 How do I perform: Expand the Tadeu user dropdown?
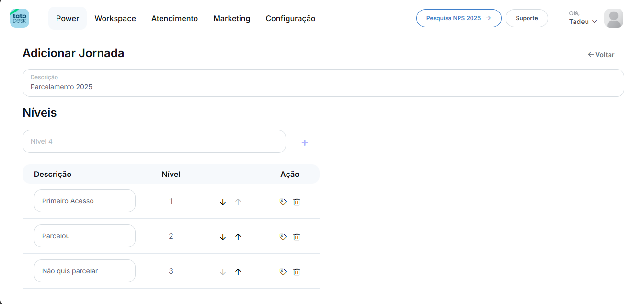pos(583,22)
